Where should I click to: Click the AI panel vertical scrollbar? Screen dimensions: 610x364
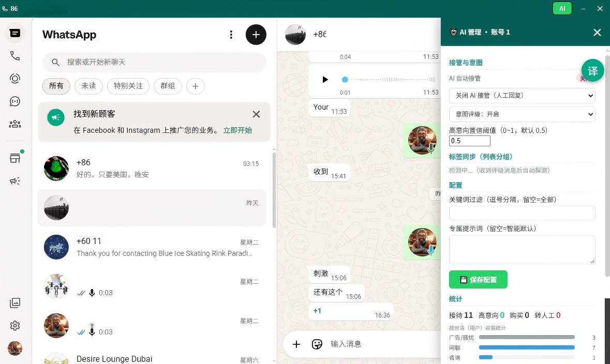pyautogui.click(x=607, y=166)
